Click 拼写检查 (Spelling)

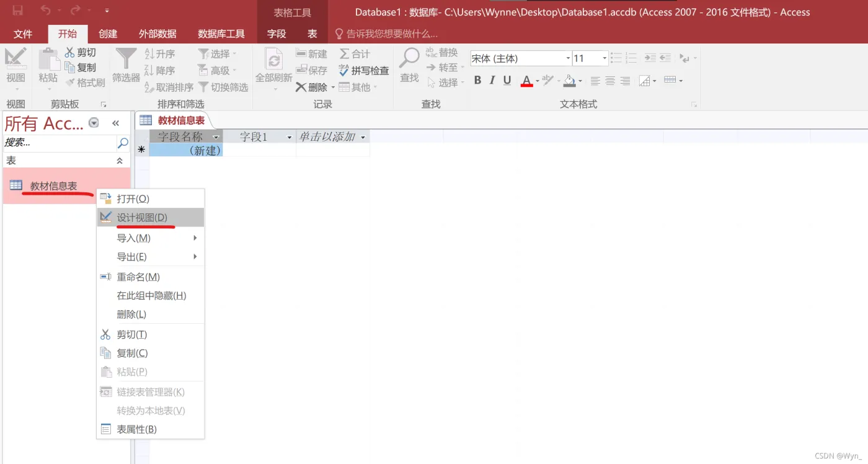click(x=365, y=71)
